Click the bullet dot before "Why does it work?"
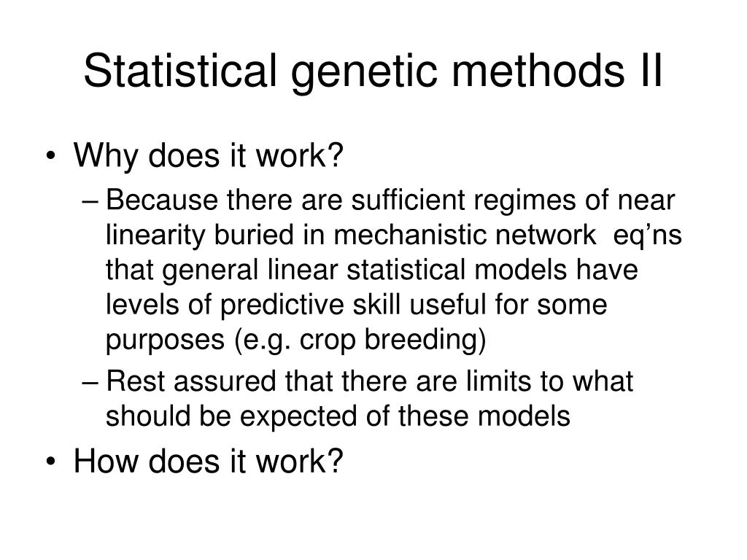 (51, 157)
